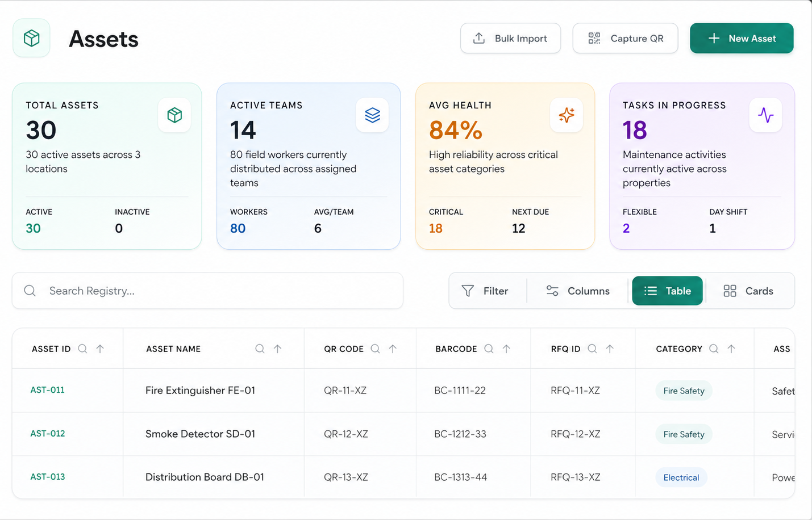This screenshot has height=520, width=812.
Task: Open the Columns chooser
Action: tap(578, 291)
